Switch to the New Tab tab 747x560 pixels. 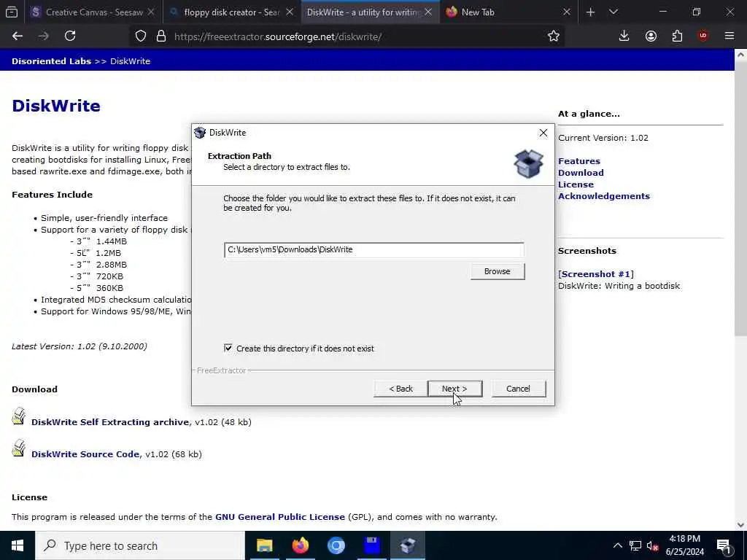coord(507,12)
